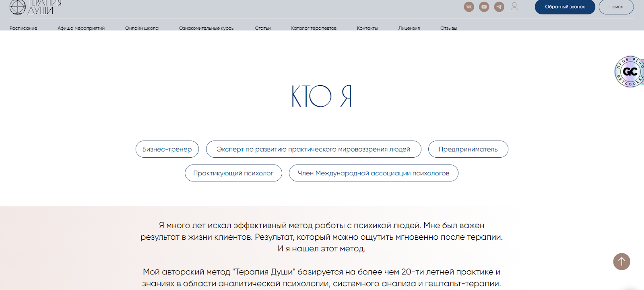Click the GetCourse verified badge
This screenshot has height=290, width=644.
630,72
